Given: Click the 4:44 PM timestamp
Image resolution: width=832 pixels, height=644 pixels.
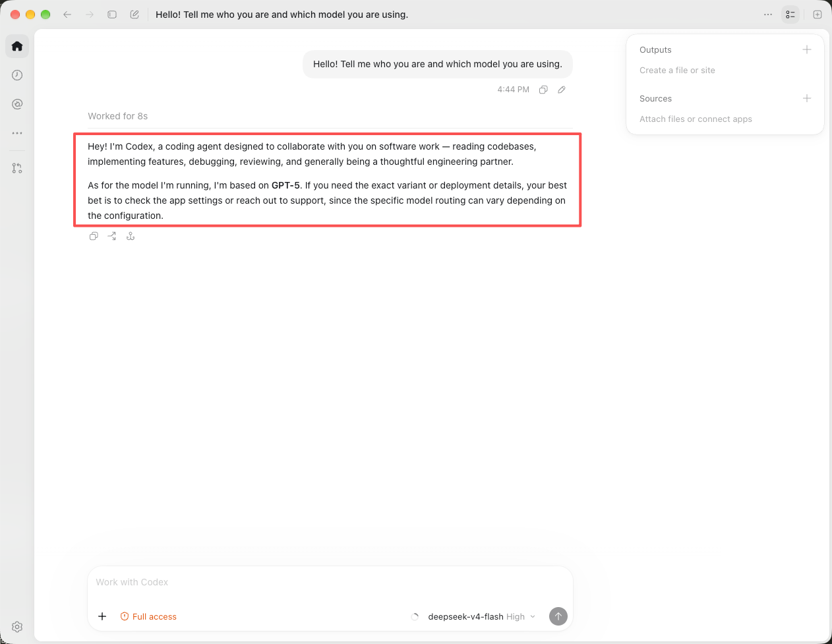Looking at the screenshot, I should point(514,90).
